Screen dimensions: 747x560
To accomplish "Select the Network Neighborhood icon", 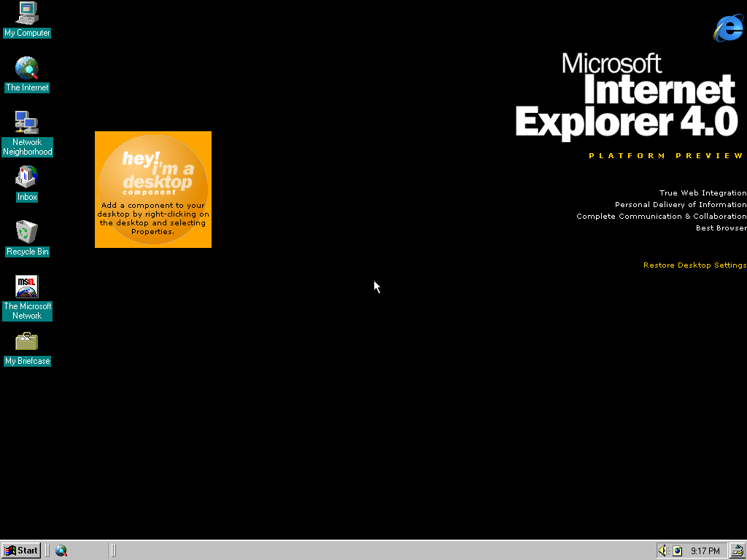I will coord(27,122).
